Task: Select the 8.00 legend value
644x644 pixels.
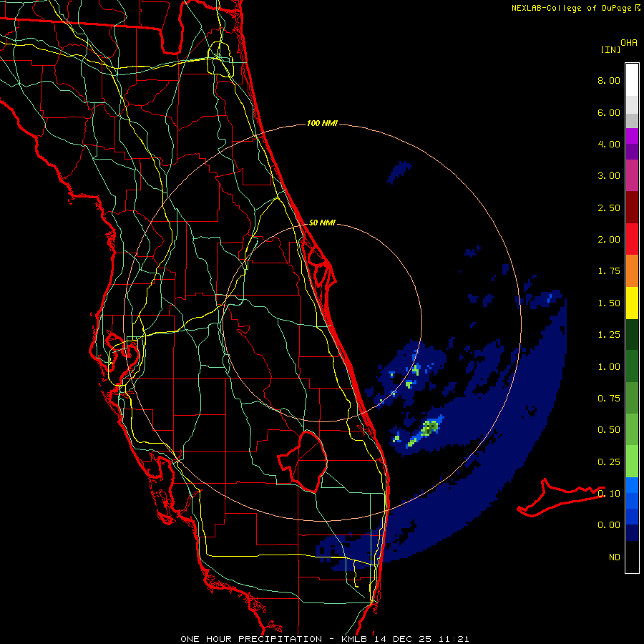Action: 609,80
